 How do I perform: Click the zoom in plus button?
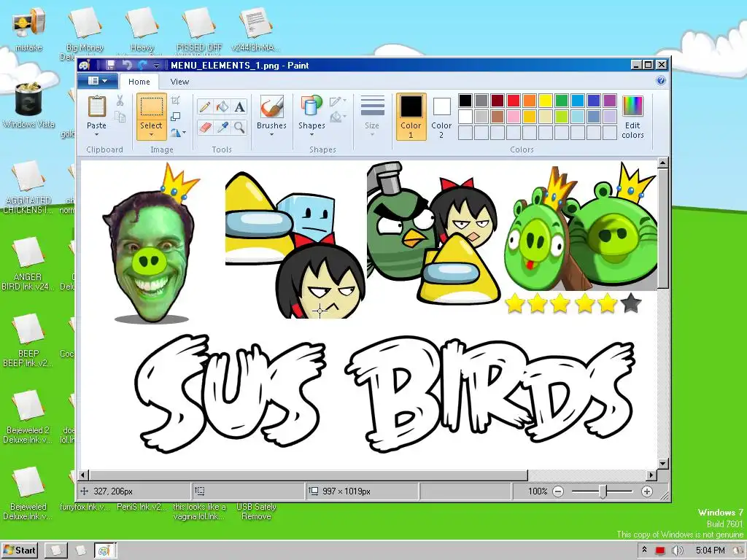(646, 491)
